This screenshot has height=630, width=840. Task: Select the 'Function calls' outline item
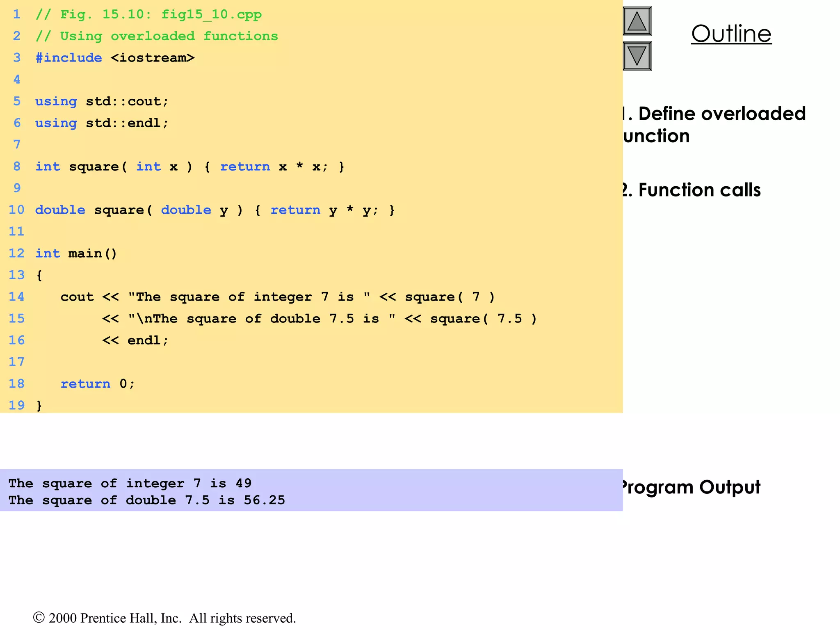pyautogui.click(x=692, y=190)
